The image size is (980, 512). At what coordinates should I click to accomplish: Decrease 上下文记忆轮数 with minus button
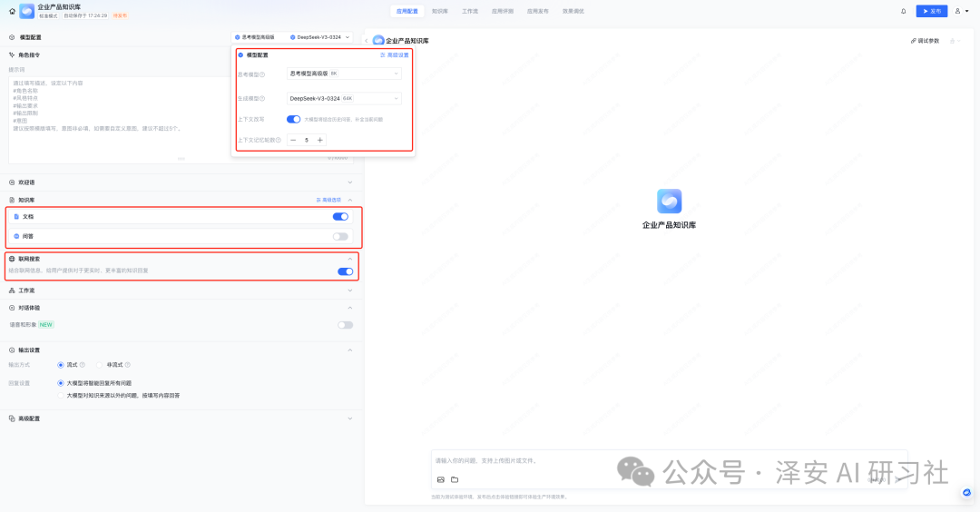[x=293, y=140]
